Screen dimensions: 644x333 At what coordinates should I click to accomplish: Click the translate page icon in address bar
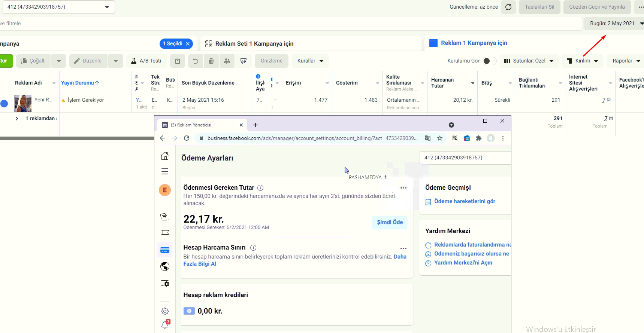tap(428, 138)
